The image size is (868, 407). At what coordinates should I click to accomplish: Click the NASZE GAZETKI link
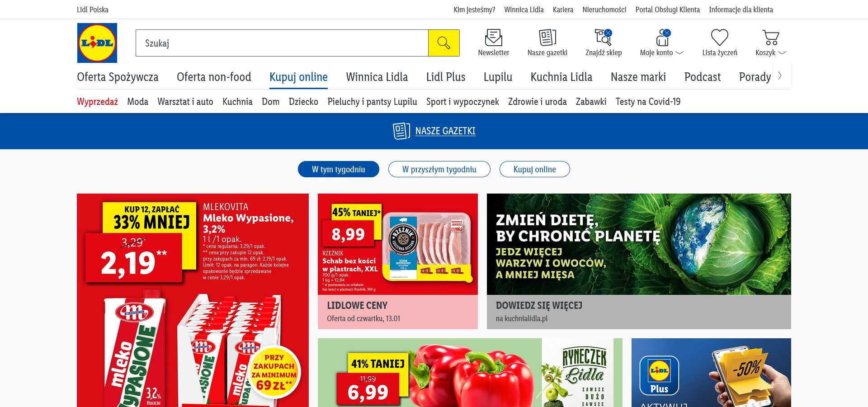point(445,131)
